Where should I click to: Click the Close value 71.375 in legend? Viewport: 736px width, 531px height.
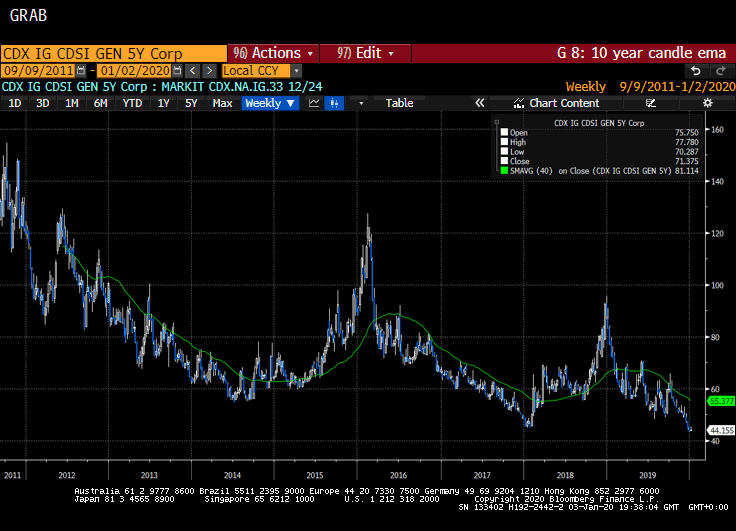[687, 161]
